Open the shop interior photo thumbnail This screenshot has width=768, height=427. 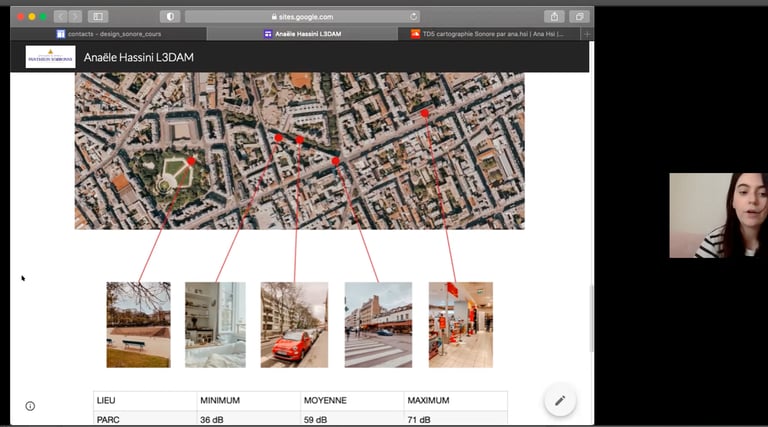coord(461,325)
